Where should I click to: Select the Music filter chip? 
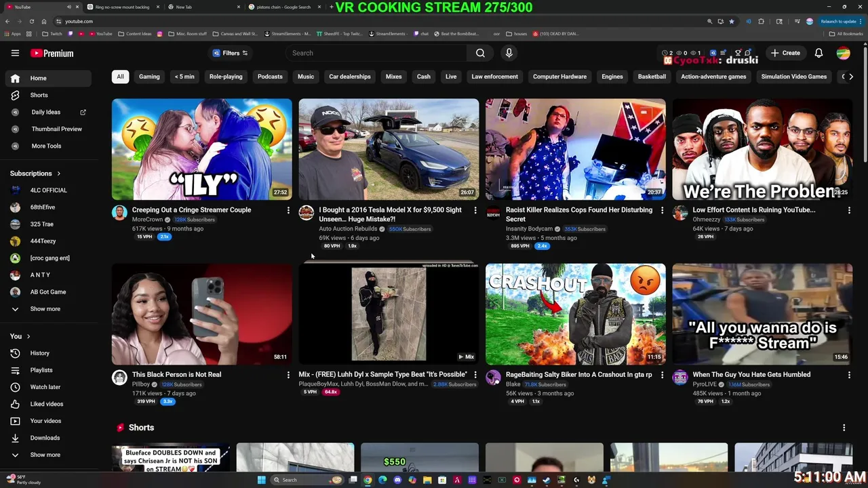(x=306, y=77)
